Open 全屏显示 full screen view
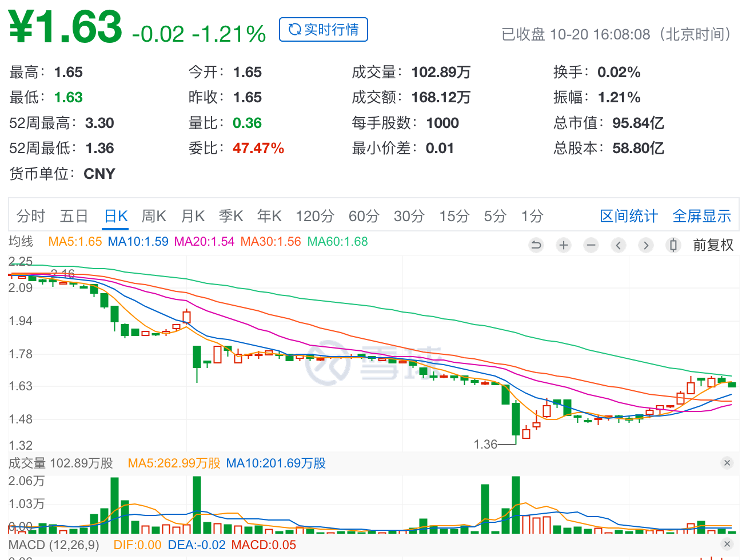The height and width of the screenshot is (560, 750). point(701,216)
